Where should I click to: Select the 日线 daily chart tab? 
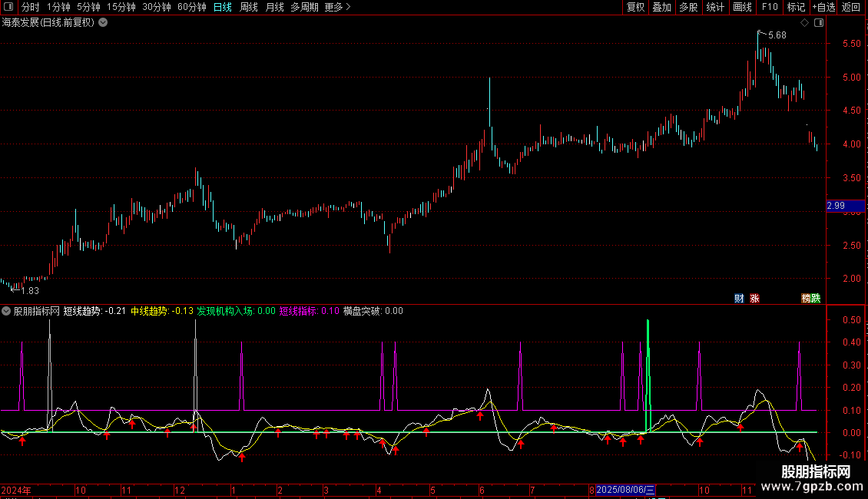[222, 8]
